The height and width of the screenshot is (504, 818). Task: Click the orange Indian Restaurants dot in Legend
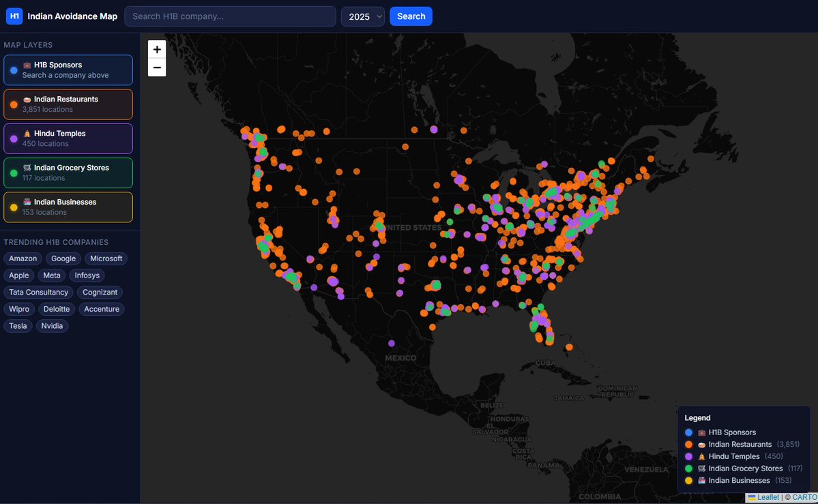(x=688, y=445)
